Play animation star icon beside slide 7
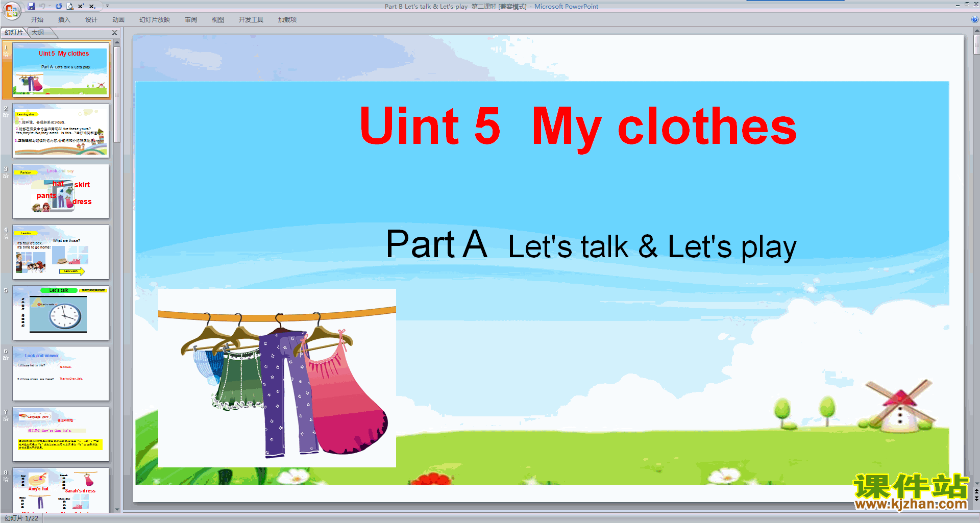Image resolution: width=980 pixels, height=523 pixels. (6, 419)
